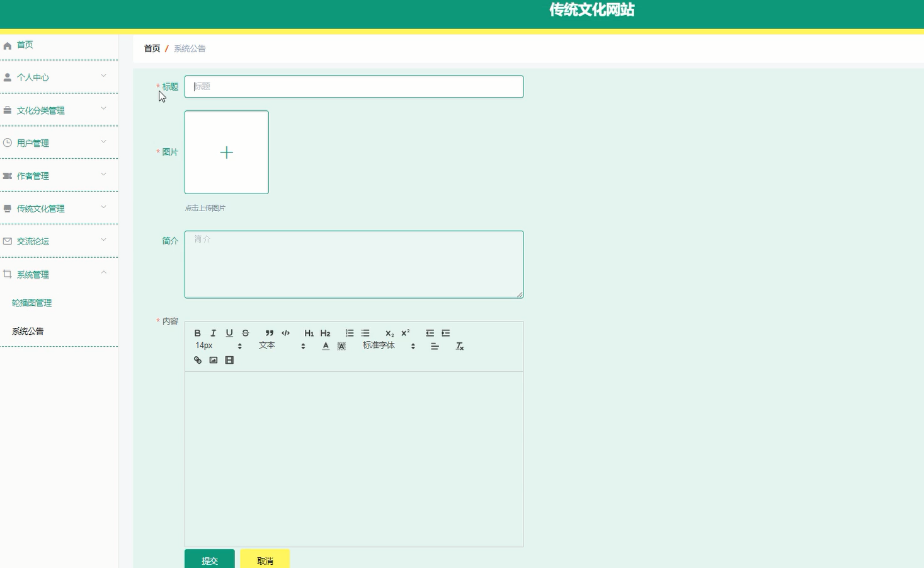
Task: Open the text background color picker
Action: coord(341,346)
